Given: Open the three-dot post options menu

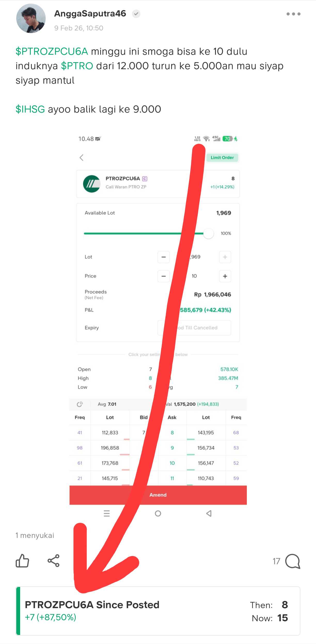Looking at the screenshot, I should (x=293, y=14).
